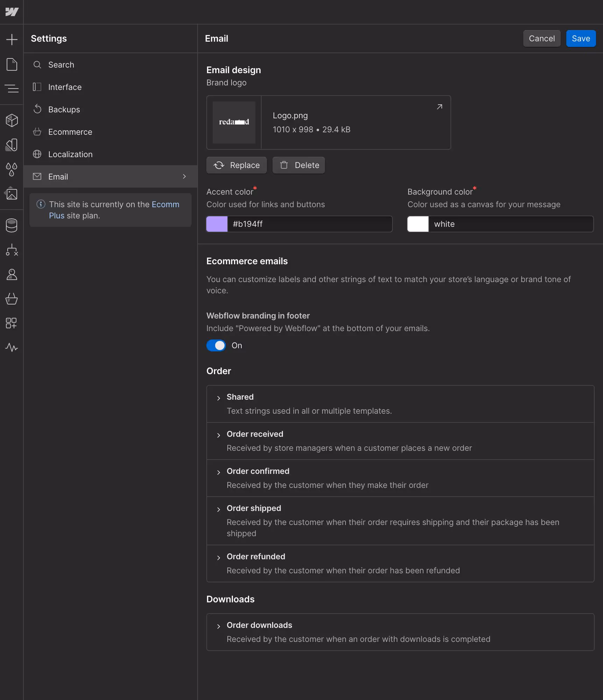Screen dimensions: 603x700
Task: Open the Navigator panel icon
Action: [12, 89]
